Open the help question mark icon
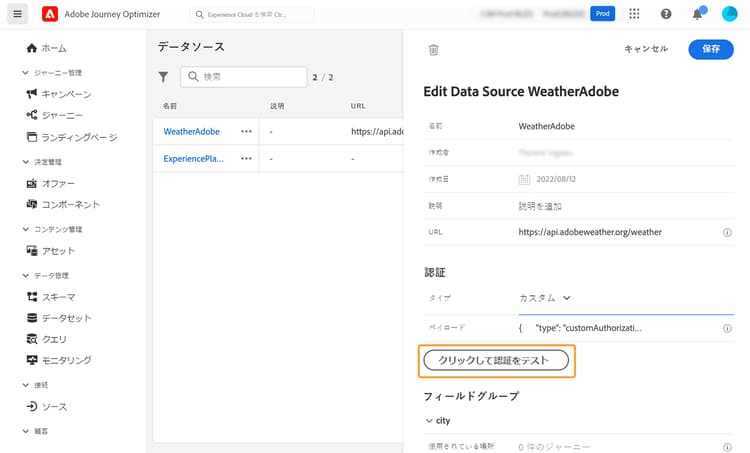This screenshot has width=750, height=453. click(666, 14)
